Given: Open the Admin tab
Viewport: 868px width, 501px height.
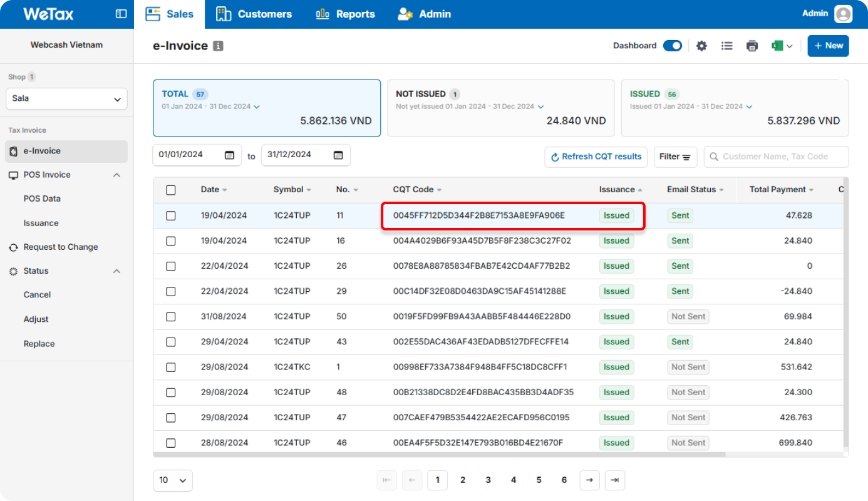Looking at the screenshot, I should coord(425,14).
